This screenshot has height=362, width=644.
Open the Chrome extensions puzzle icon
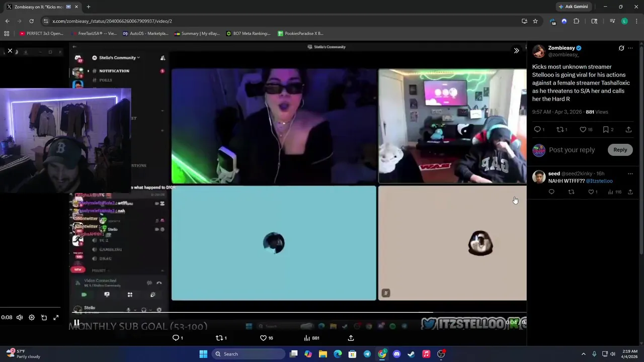coord(577,21)
